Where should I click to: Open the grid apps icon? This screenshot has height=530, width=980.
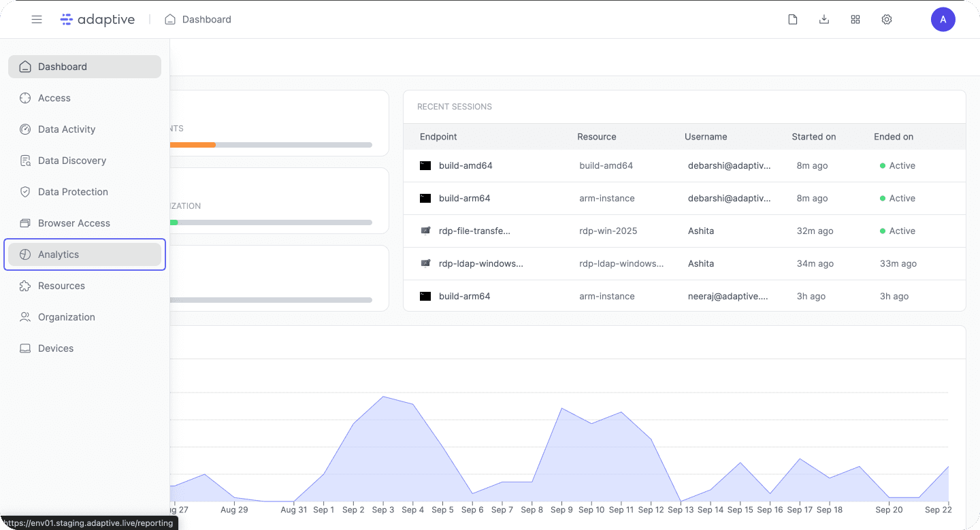pos(855,20)
